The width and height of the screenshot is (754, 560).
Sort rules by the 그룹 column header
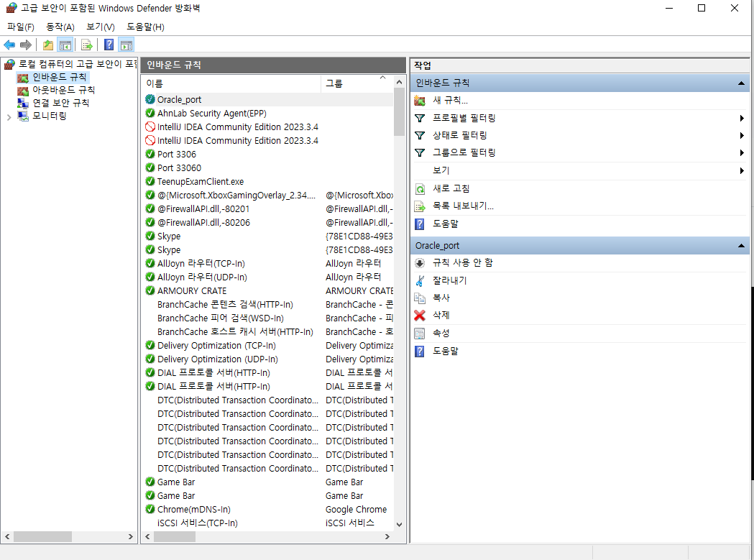tap(357, 83)
